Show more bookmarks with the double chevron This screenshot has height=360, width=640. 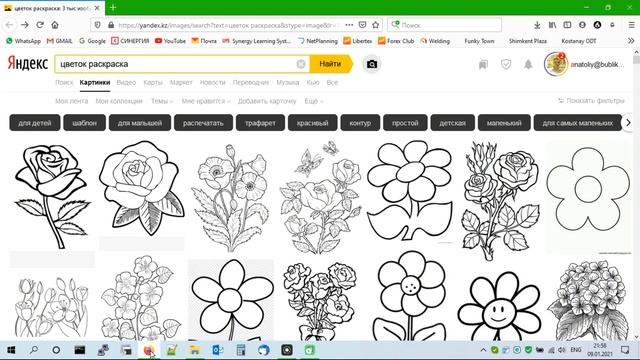click(x=631, y=41)
